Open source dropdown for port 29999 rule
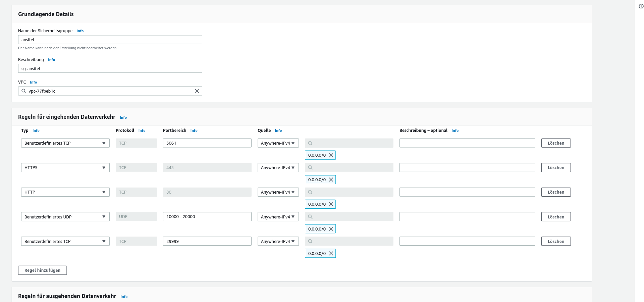Viewport: 644px width, 302px height. (278, 241)
